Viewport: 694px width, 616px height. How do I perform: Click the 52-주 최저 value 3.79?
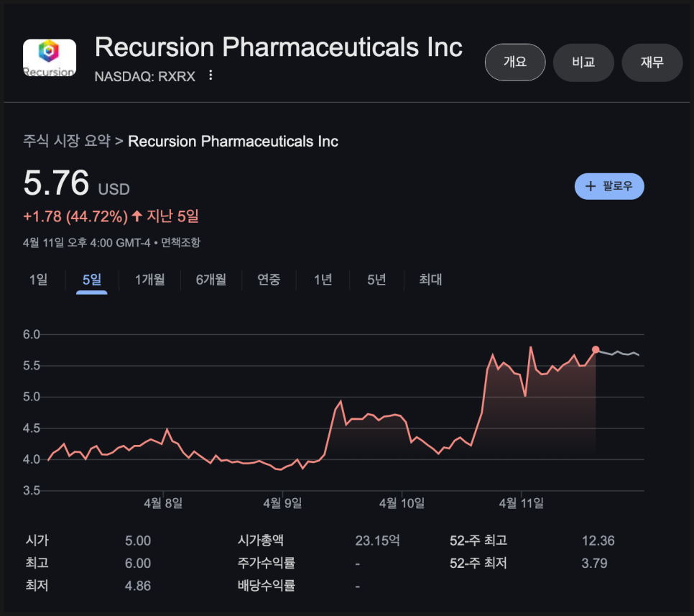(x=594, y=564)
